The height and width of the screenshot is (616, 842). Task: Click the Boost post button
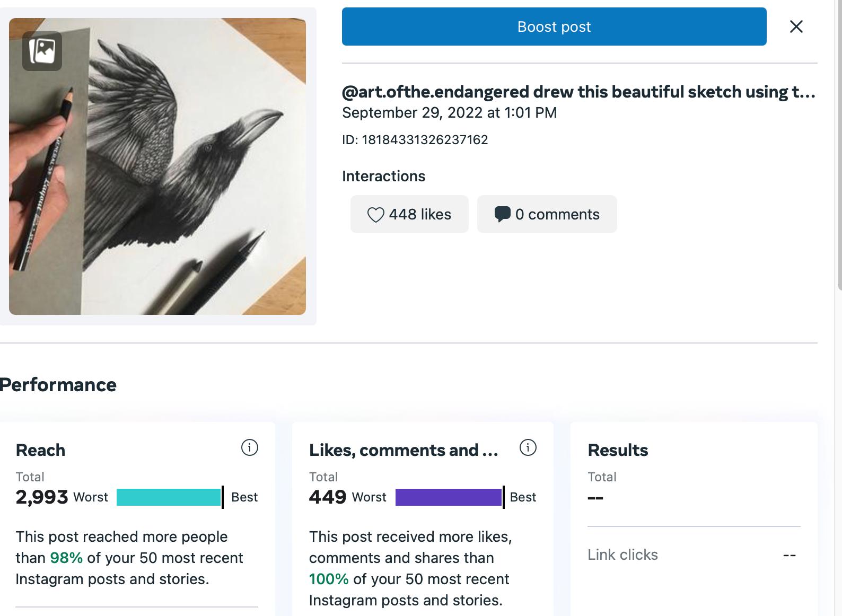[x=554, y=27]
